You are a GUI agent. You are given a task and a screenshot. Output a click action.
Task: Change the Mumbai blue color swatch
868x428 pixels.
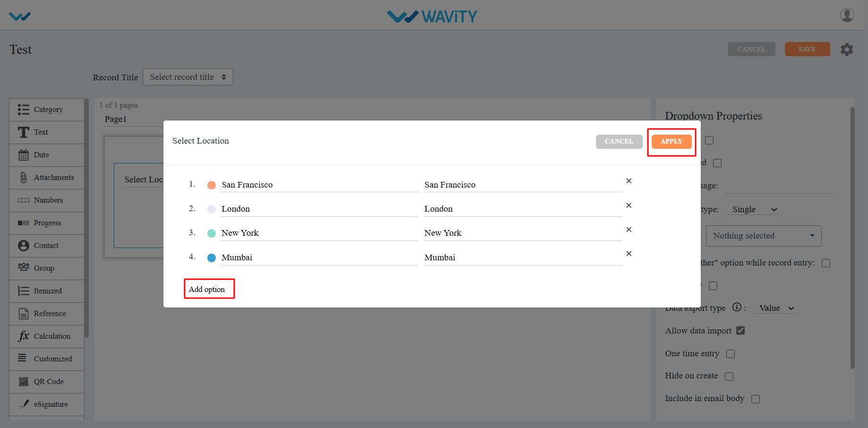[212, 258]
